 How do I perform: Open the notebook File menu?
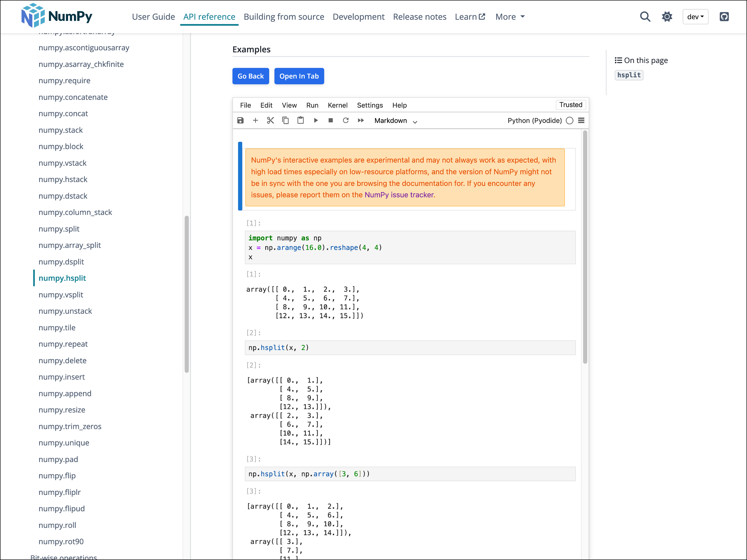point(246,105)
